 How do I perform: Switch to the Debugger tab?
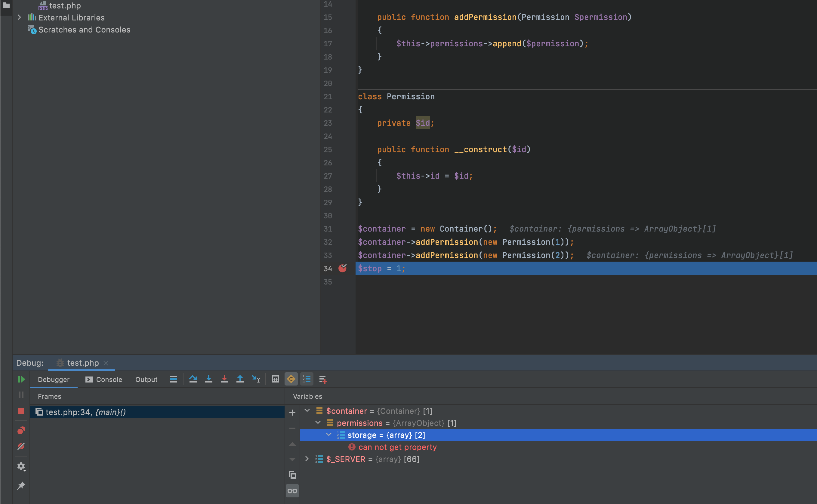click(x=54, y=380)
